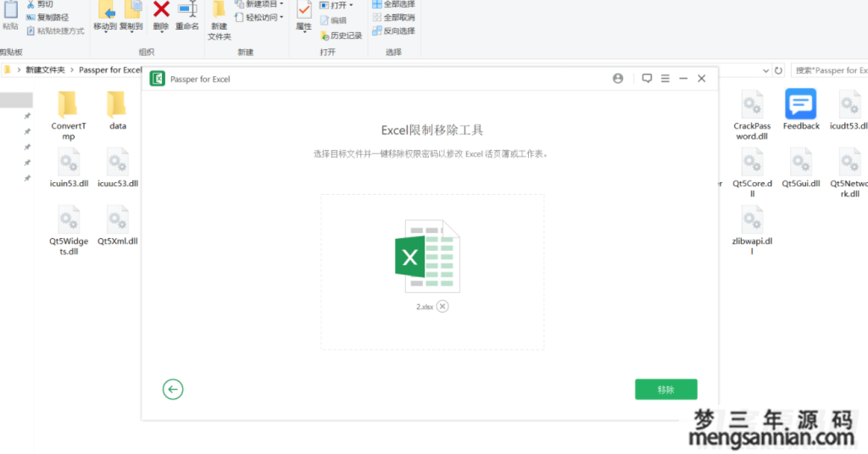This screenshot has height=454, width=868.
Task: Select the CrackPassword.dll file
Action: [x=752, y=115]
